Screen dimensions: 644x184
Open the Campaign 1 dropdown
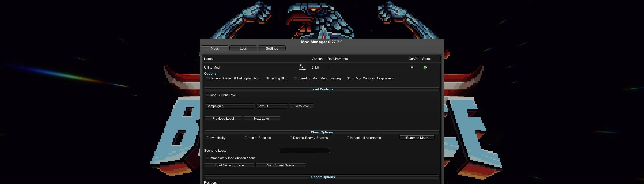coord(230,106)
